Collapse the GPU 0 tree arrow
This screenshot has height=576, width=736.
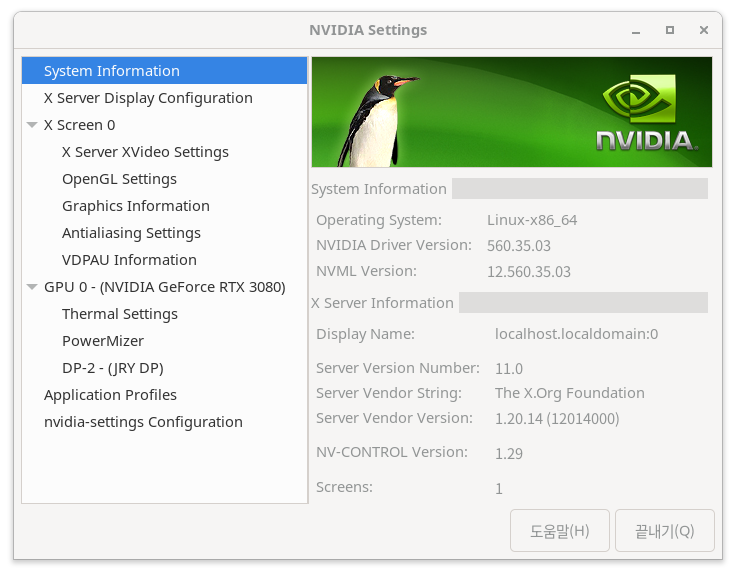32,287
